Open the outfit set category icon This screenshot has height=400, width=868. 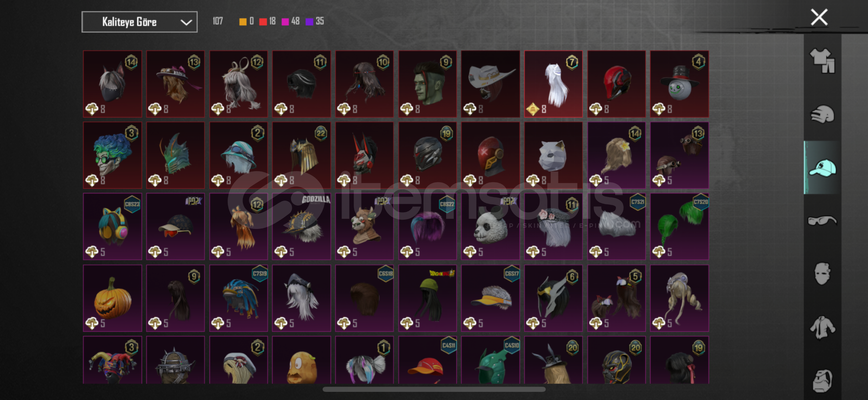[x=822, y=61]
